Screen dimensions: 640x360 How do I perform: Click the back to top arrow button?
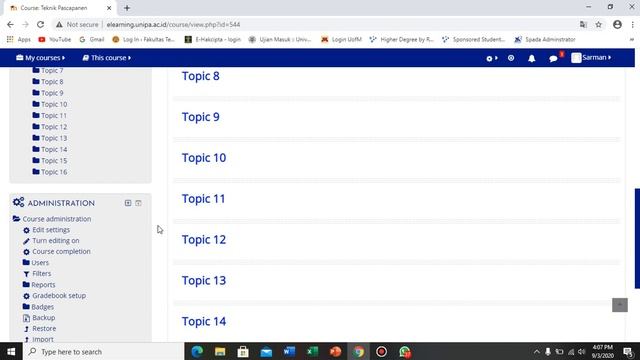click(x=620, y=305)
